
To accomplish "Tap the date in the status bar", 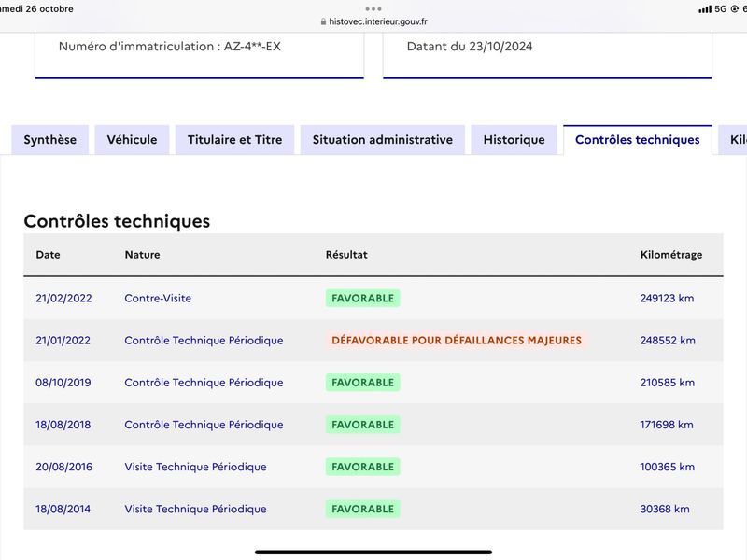I will [x=36, y=9].
